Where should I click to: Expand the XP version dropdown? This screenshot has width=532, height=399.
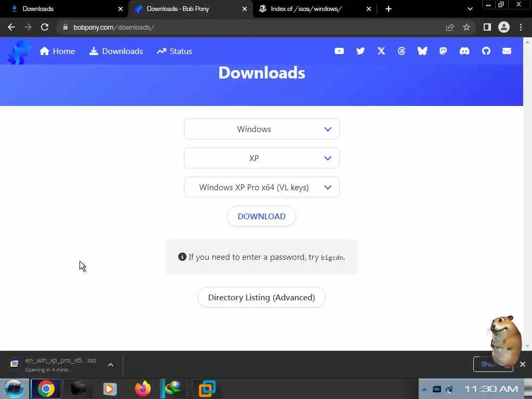coord(262,158)
